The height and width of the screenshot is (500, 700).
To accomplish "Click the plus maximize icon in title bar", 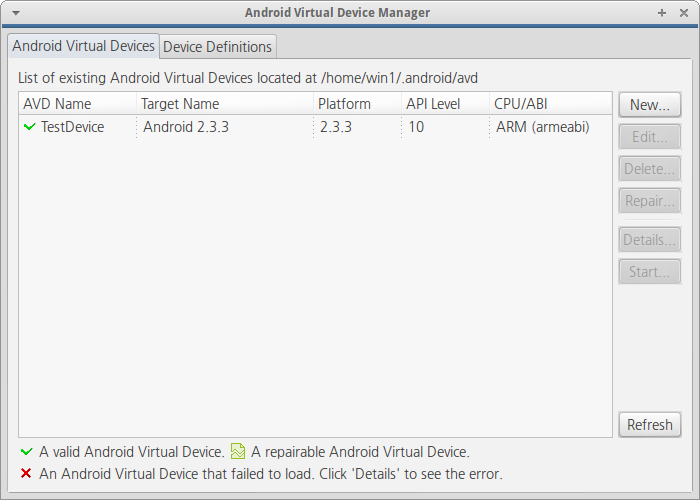I will point(662,13).
